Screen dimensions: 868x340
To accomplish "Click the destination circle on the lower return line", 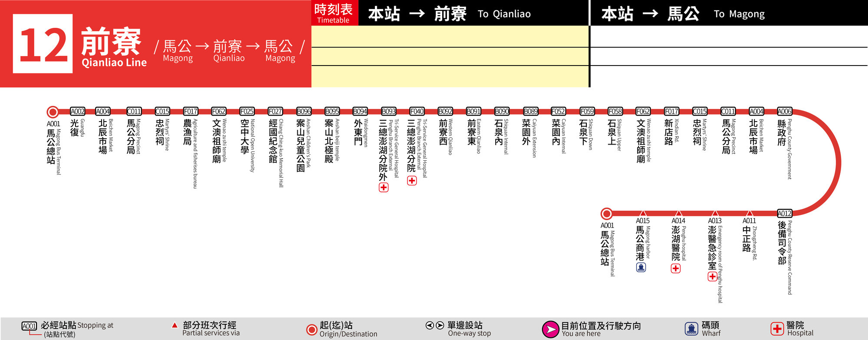I will click(x=607, y=214).
